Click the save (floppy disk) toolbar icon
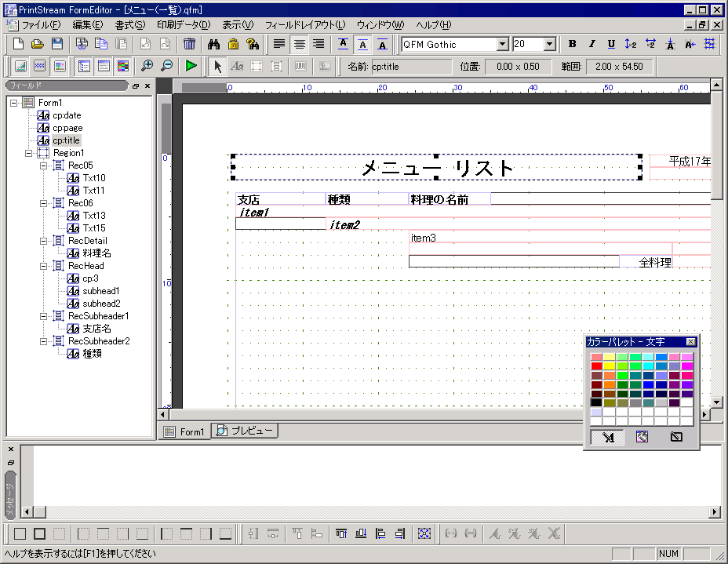 (56, 44)
